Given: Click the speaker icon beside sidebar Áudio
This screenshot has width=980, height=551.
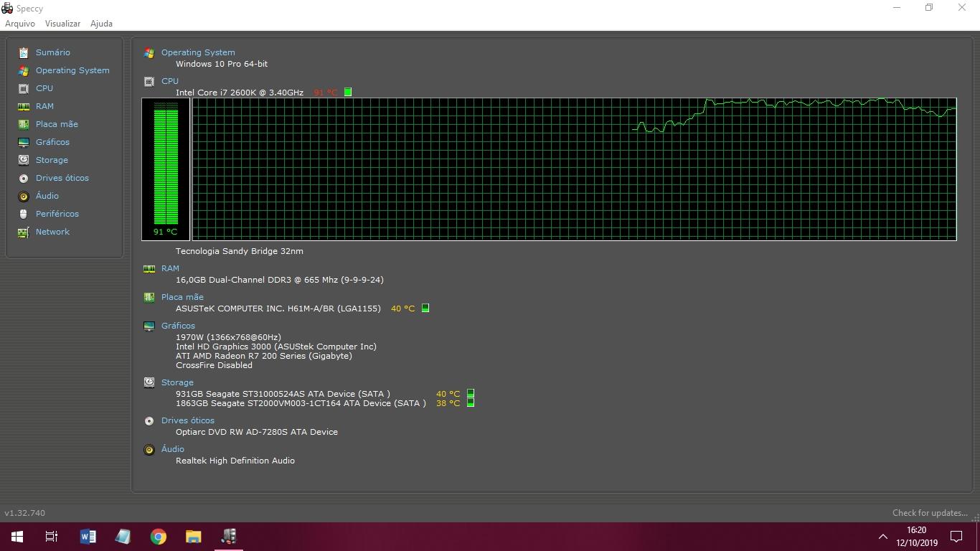Looking at the screenshot, I should 24,196.
